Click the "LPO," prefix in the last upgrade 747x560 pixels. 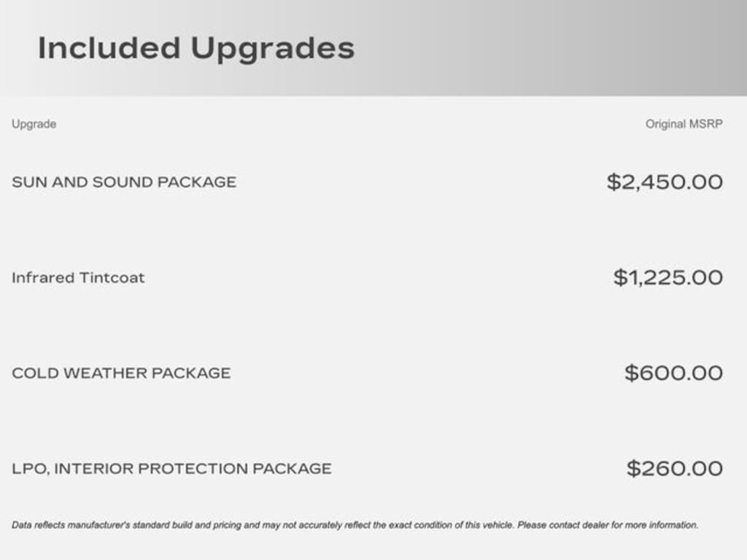pyautogui.click(x=30, y=469)
